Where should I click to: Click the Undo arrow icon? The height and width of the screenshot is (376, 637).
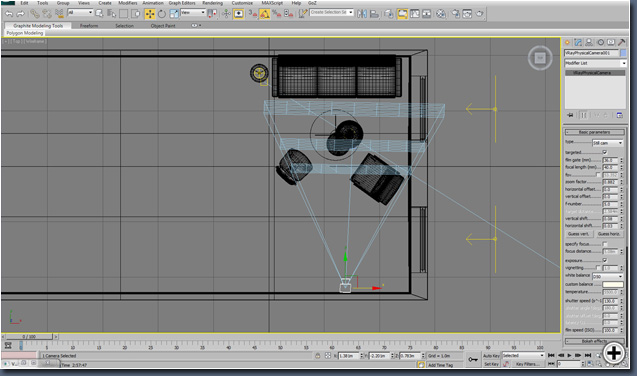(9, 14)
